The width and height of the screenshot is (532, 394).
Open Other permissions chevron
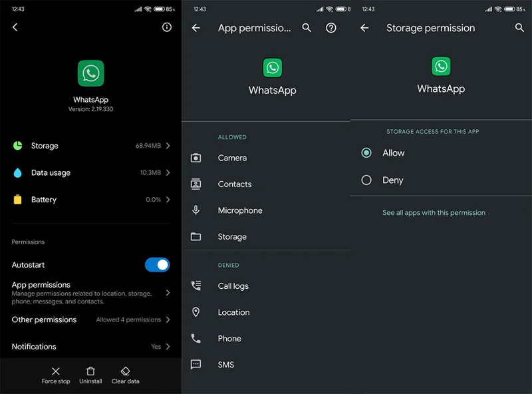coord(168,319)
